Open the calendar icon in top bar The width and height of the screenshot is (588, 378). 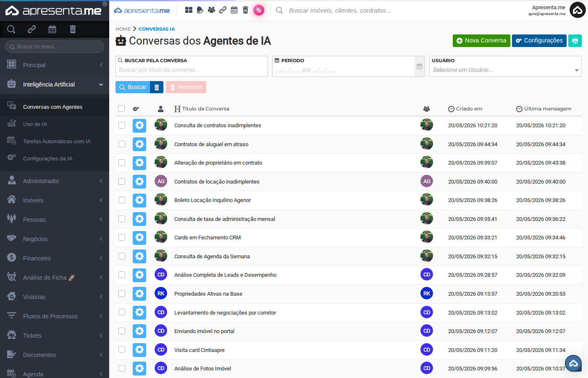tap(234, 10)
